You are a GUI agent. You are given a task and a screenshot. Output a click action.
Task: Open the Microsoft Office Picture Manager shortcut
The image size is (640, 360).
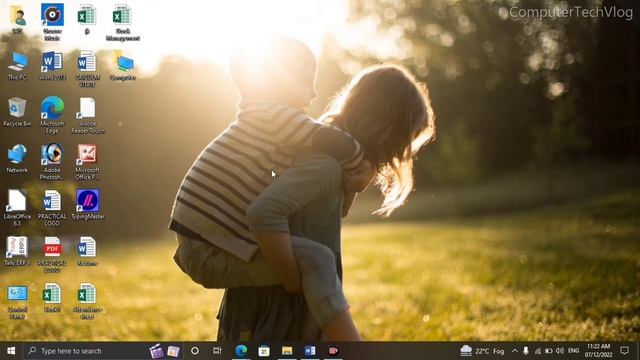[87, 162]
